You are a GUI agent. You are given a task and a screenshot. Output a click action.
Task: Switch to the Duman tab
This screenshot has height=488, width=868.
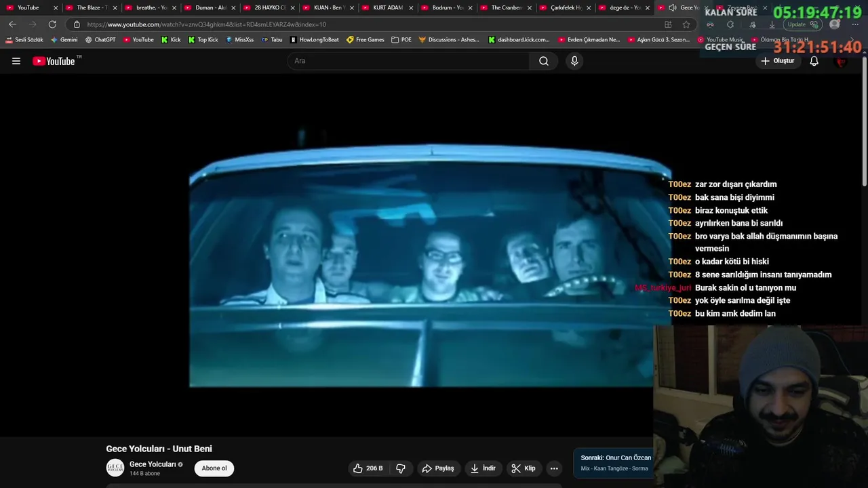pos(208,7)
